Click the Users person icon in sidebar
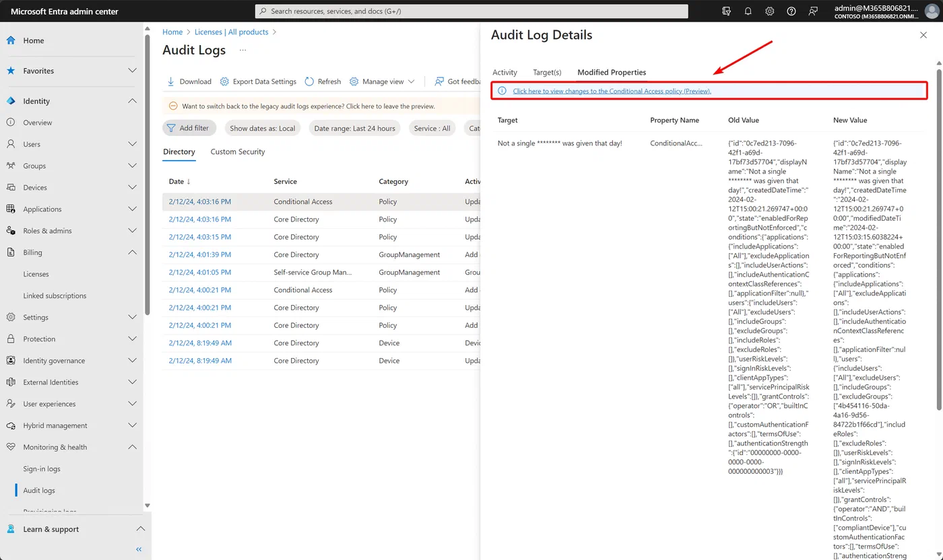The image size is (943, 560). pyautogui.click(x=11, y=144)
